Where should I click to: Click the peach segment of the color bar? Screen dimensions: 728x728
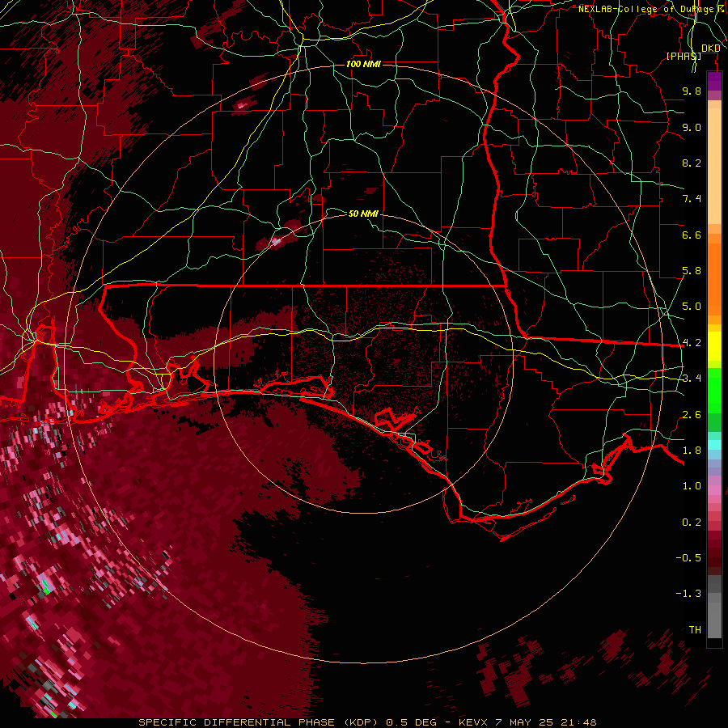click(714, 165)
